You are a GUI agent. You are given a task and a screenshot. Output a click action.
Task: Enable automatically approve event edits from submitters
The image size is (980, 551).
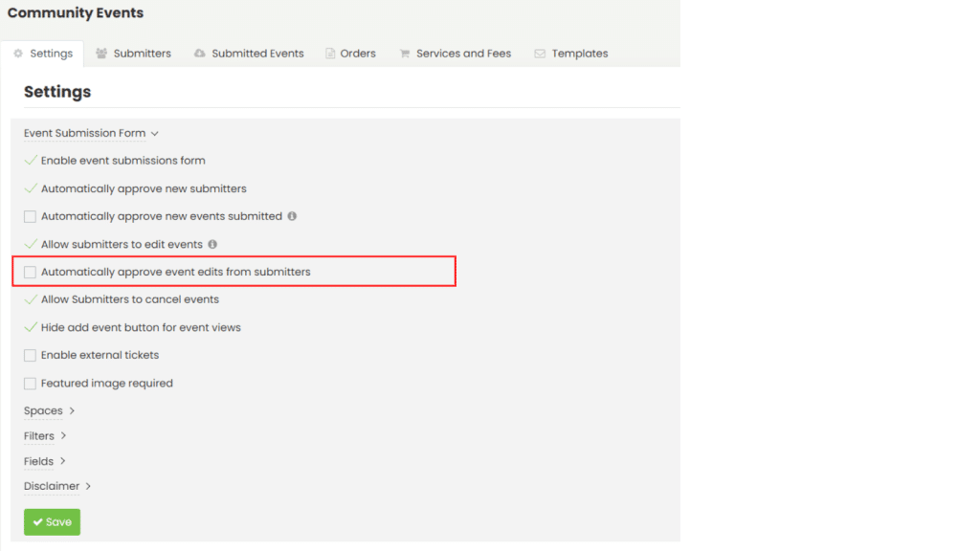pyautogui.click(x=30, y=272)
